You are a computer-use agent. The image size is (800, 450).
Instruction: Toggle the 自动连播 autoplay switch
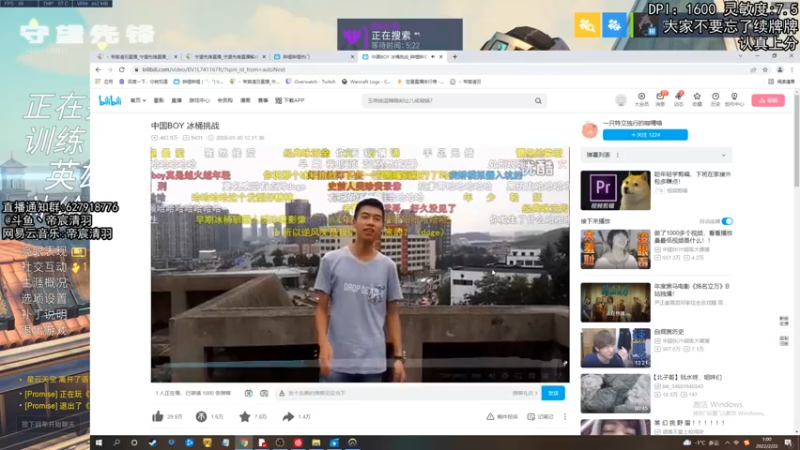coord(727,221)
